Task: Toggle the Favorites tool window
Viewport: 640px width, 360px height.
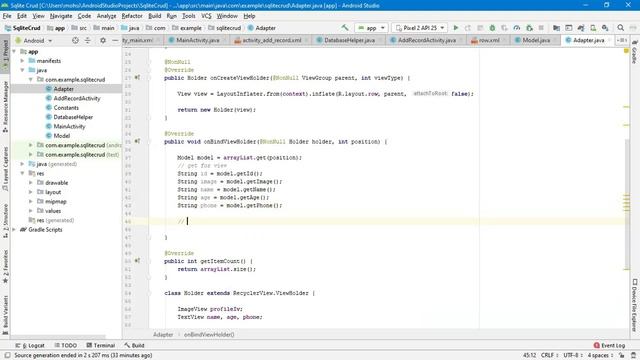Action: [5, 266]
